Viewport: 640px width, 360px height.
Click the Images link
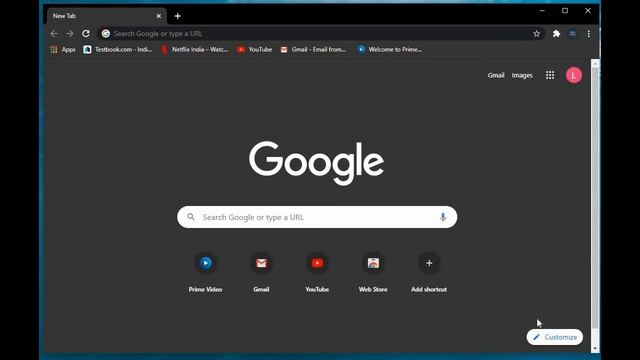tap(522, 76)
